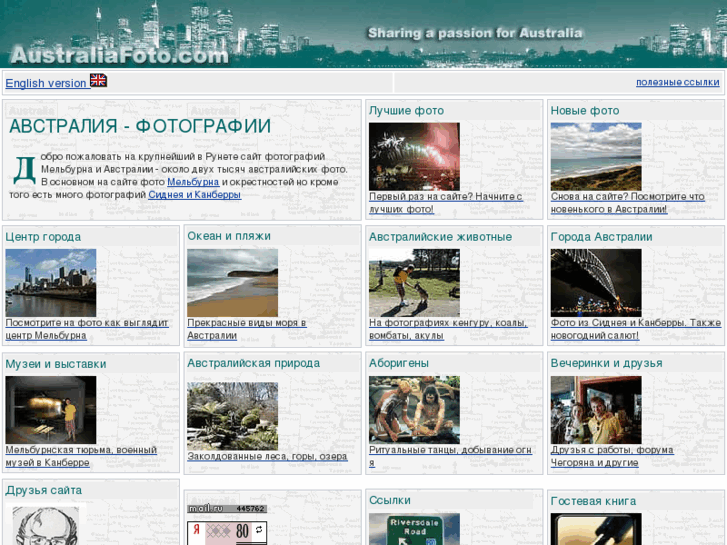Follow the Мельбурна link in intro
The image size is (727, 545).
point(193,182)
